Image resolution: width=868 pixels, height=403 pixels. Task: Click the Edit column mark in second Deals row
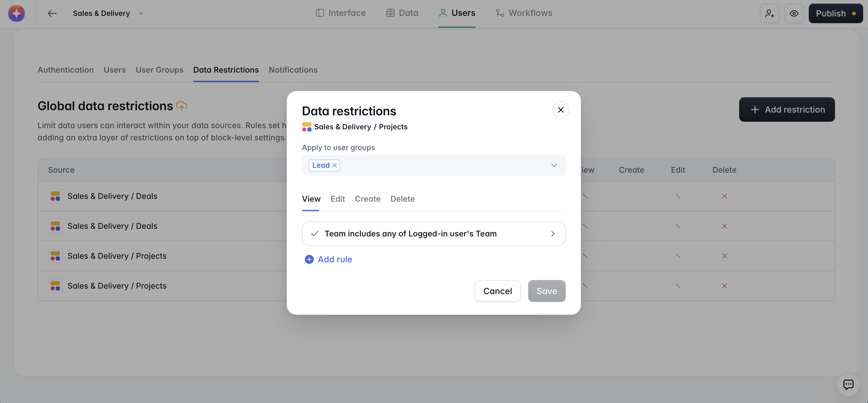[x=678, y=226]
